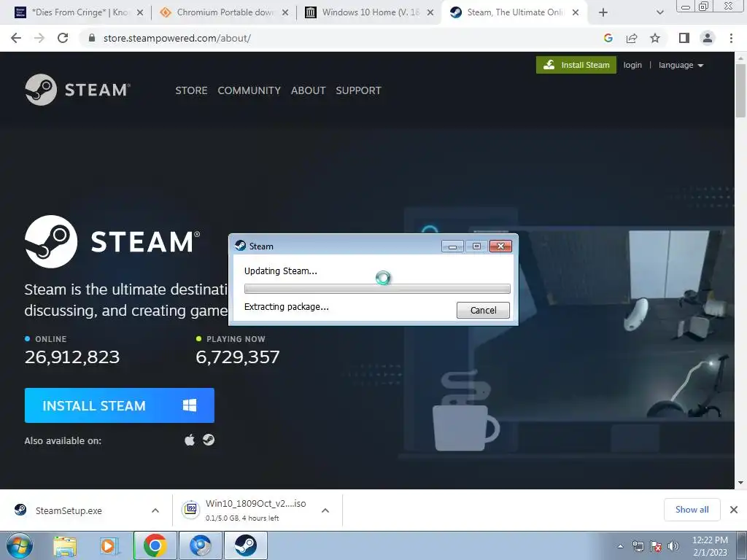
Task: Click the Apple macOS download icon
Action: 190,440
